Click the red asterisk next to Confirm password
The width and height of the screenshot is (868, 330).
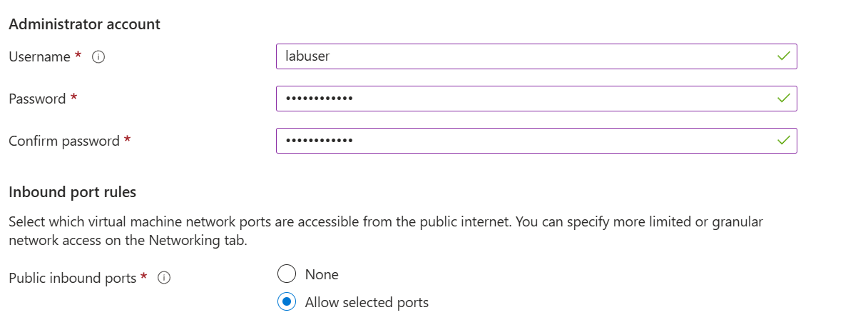click(127, 141)
